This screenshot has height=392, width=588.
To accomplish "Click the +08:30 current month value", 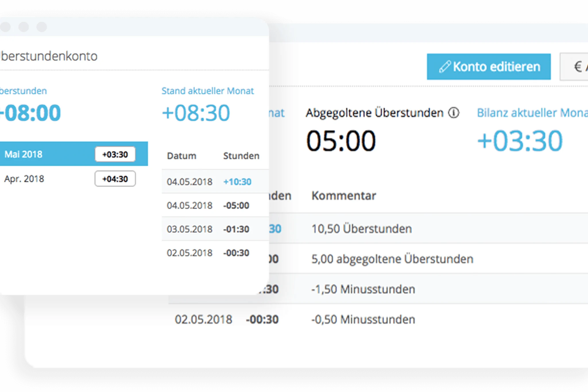I will click(x=196, y=113).
